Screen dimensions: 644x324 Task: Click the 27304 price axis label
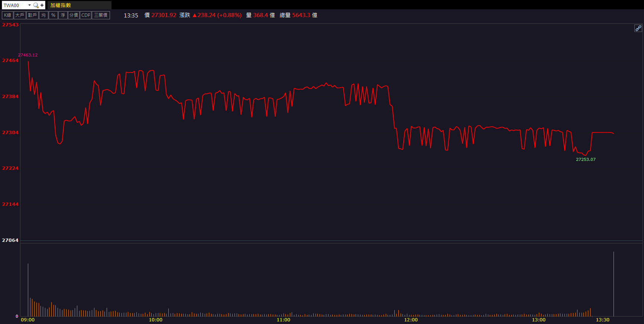(10, 133)
